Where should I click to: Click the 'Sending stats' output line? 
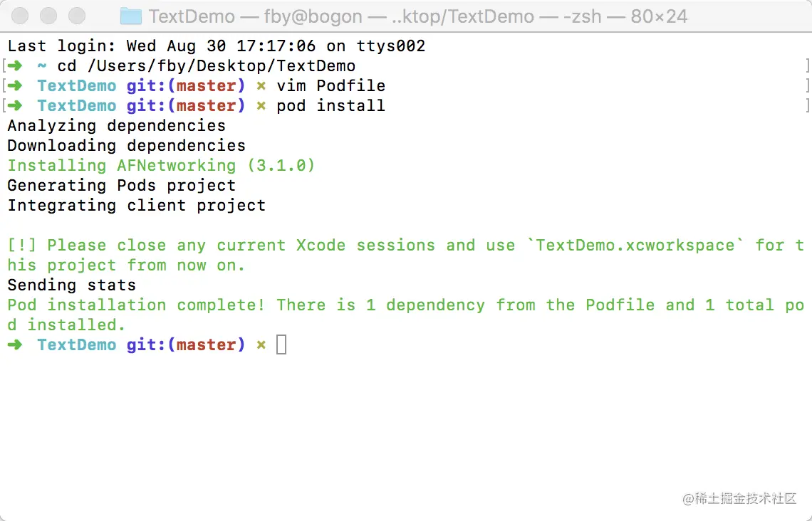[71, 285]
